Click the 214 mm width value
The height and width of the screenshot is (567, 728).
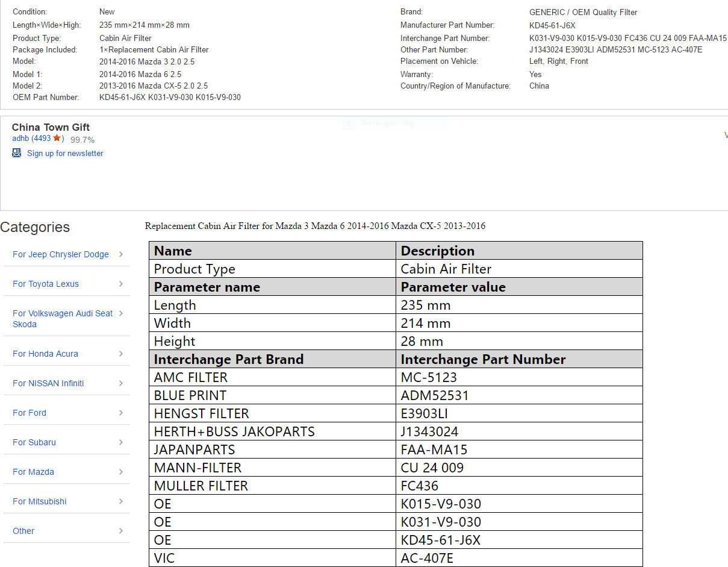pos(519,323)
